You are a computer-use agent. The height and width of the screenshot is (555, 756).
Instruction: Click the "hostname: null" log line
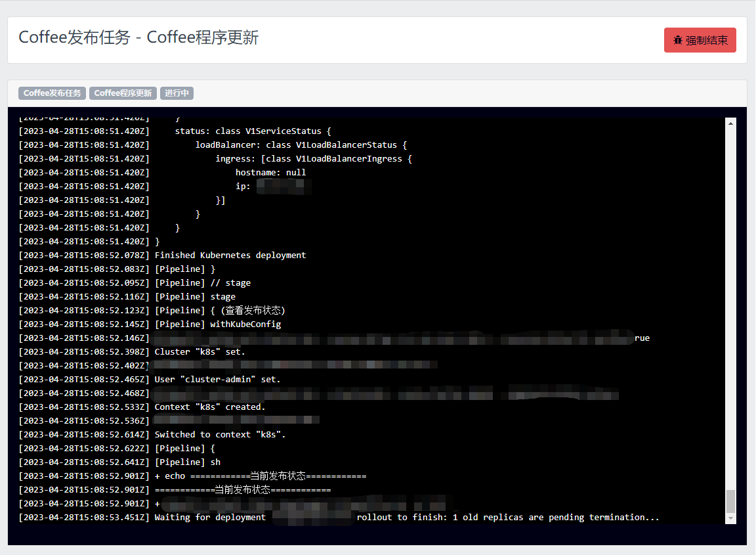pos(270,172)
